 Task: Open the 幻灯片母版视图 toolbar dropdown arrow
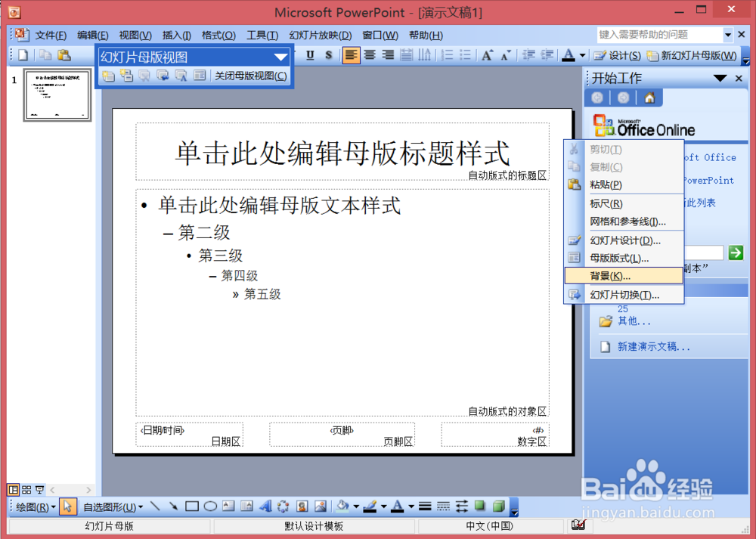point(280,57)
